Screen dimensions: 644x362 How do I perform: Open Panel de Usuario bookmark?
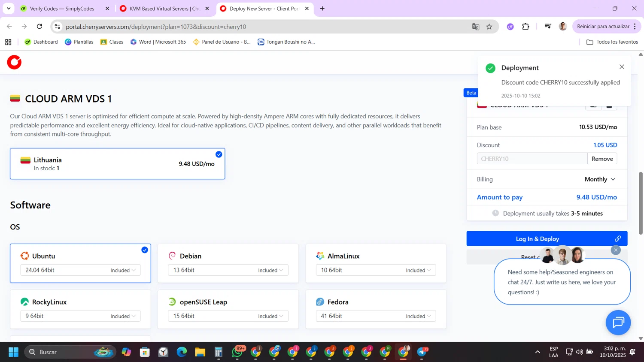tap(222, 42)
